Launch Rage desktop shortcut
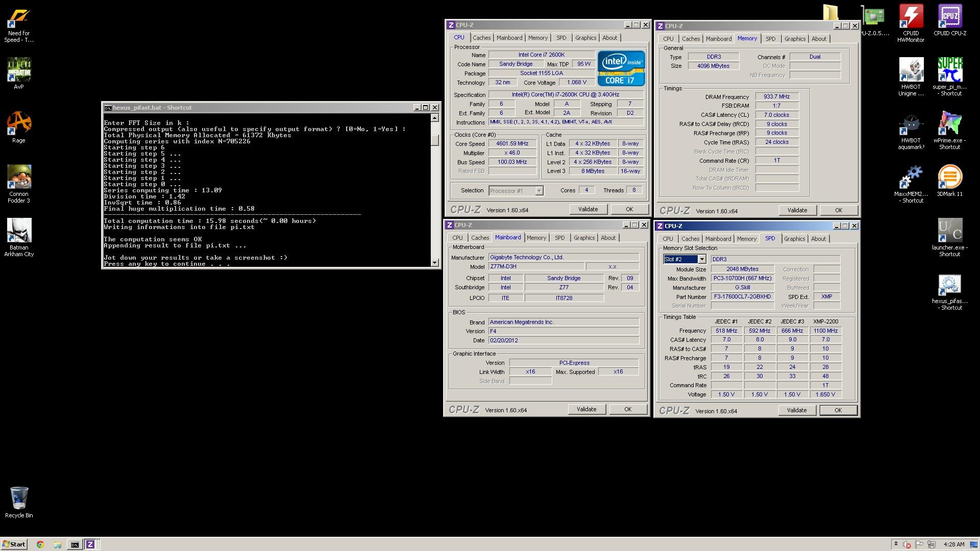The height and width of the screenshot is (551, 980). (x=19, y=128)
